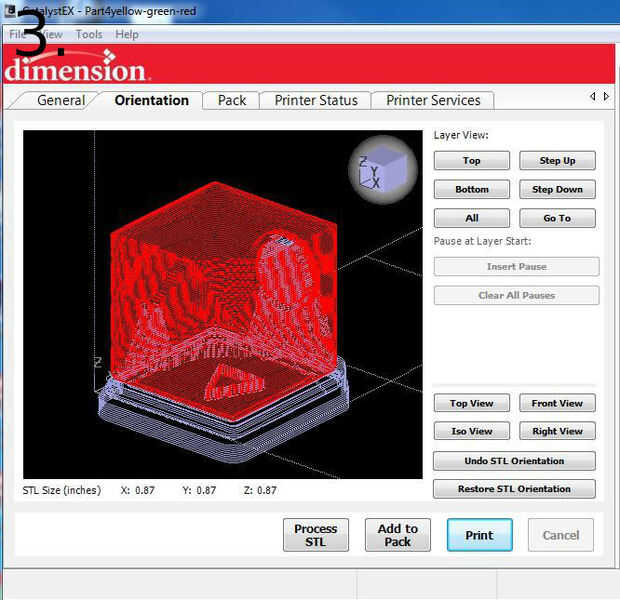The width and height of the screenshot is (620, 600).
Task: Click the Print button
Action: (x=480, y=535)
